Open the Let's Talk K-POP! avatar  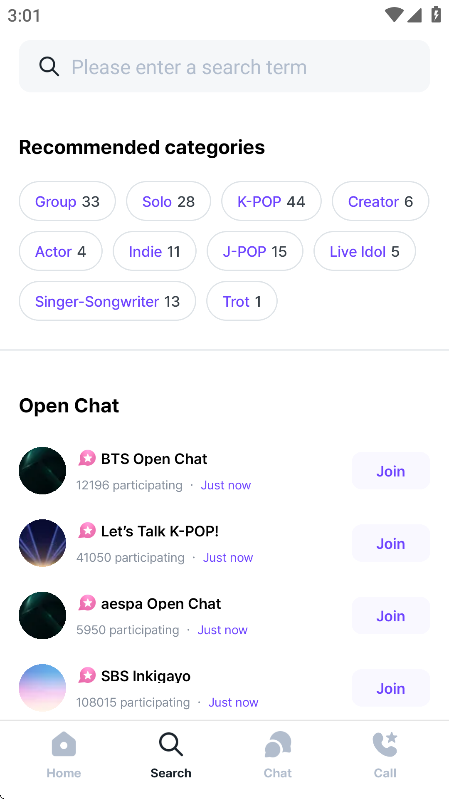tap(42, 543)
